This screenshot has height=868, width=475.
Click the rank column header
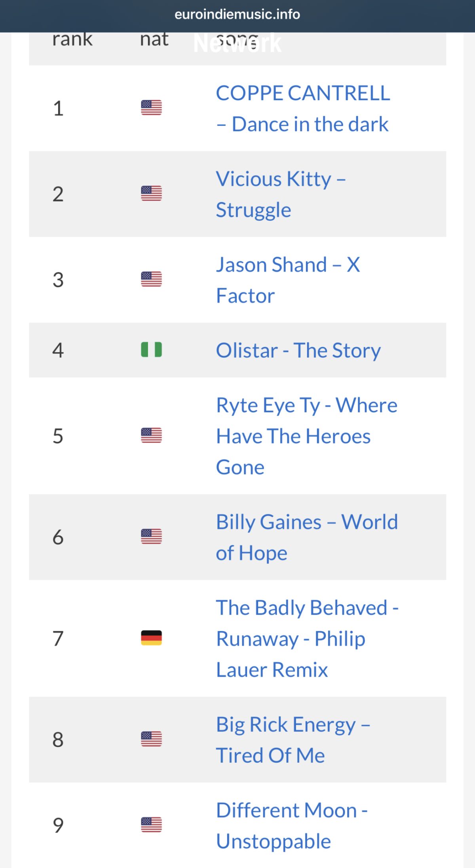[72, 38]
